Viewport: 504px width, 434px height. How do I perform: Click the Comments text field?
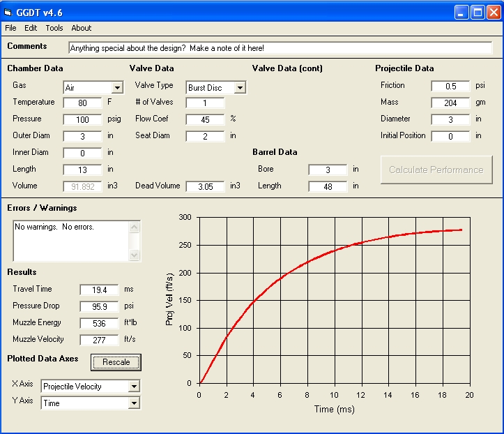[x=280, y=48]
